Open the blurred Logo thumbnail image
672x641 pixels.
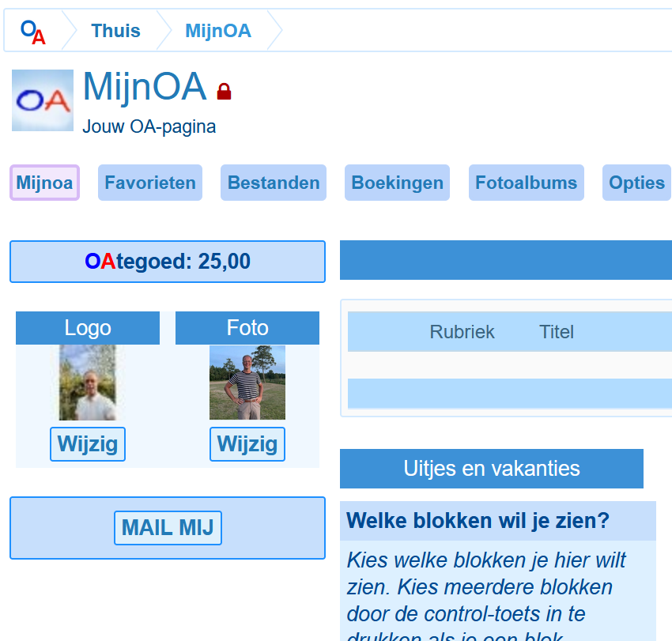(x=88, y=383)
